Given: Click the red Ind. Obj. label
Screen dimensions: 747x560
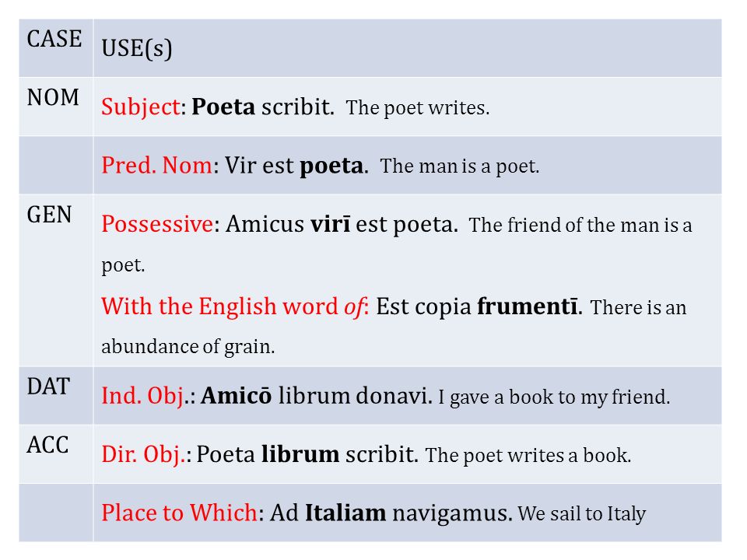Looking at the screenshot, I should click(x=142, y=396).
